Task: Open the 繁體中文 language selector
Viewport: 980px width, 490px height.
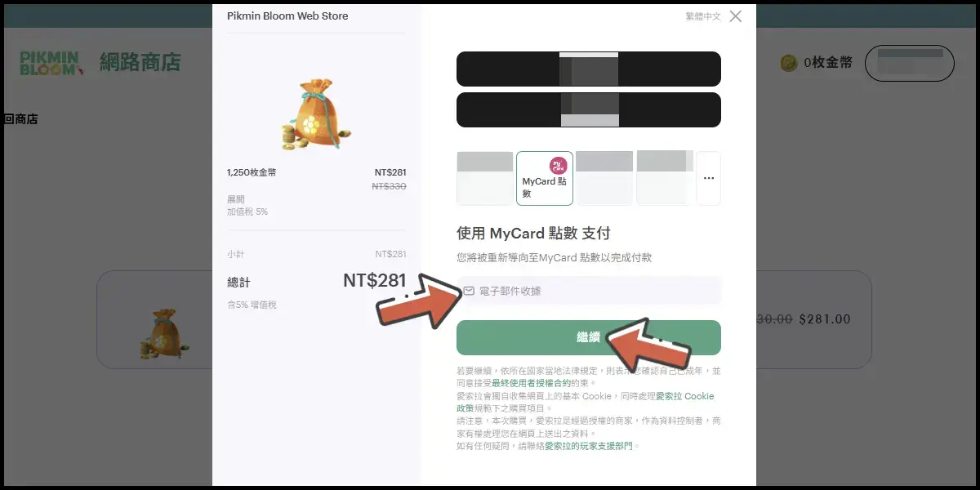Action: coord(703,16)
